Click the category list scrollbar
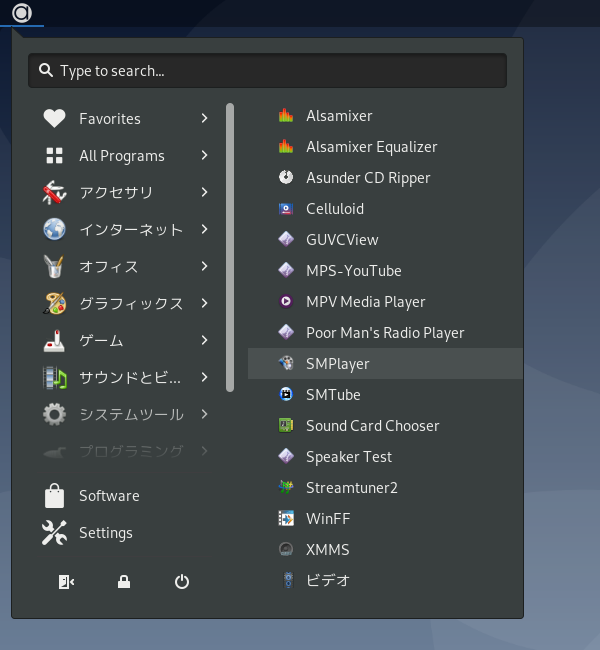The height and width of the screenshot is (650, 600). [x=230, y=247]
